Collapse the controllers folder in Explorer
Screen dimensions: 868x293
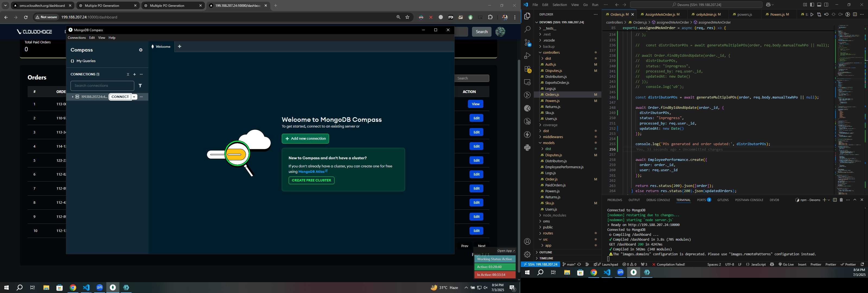(540, 53)
